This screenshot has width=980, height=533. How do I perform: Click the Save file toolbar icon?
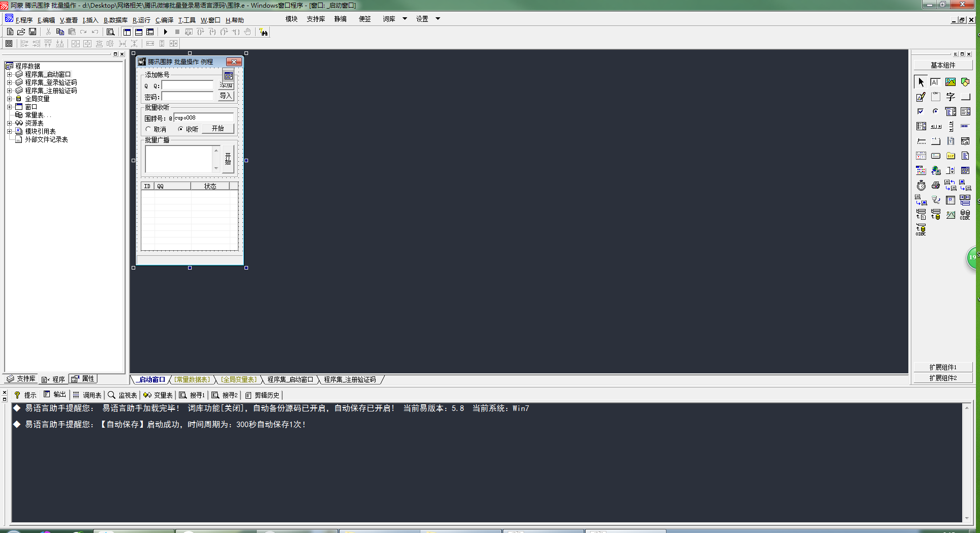(x=33, y=32)
